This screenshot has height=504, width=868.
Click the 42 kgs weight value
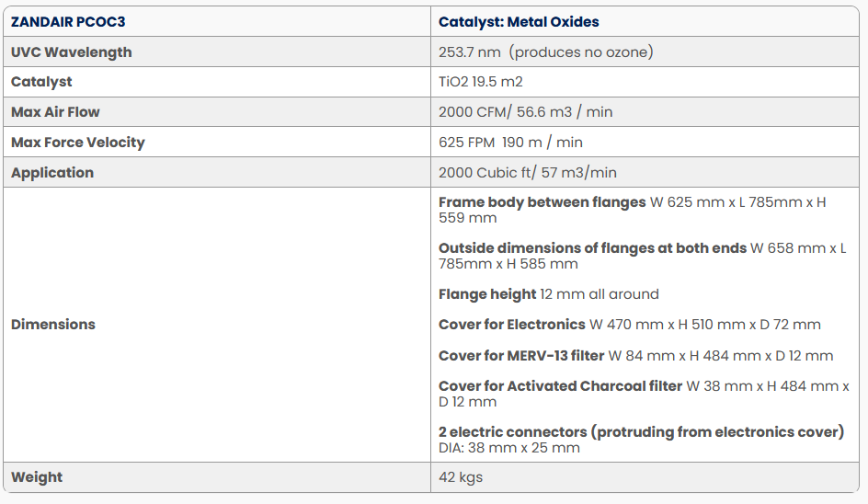(461, 477)
